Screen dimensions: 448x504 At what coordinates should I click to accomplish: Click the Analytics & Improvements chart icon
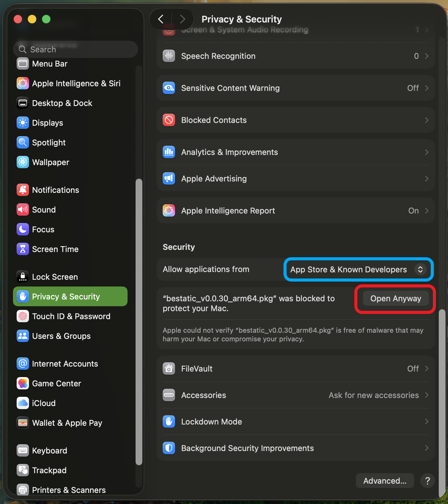(169, 152)
